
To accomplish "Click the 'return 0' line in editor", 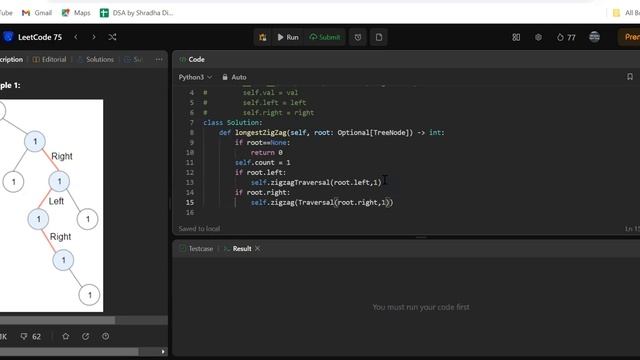I will [267, 153].
